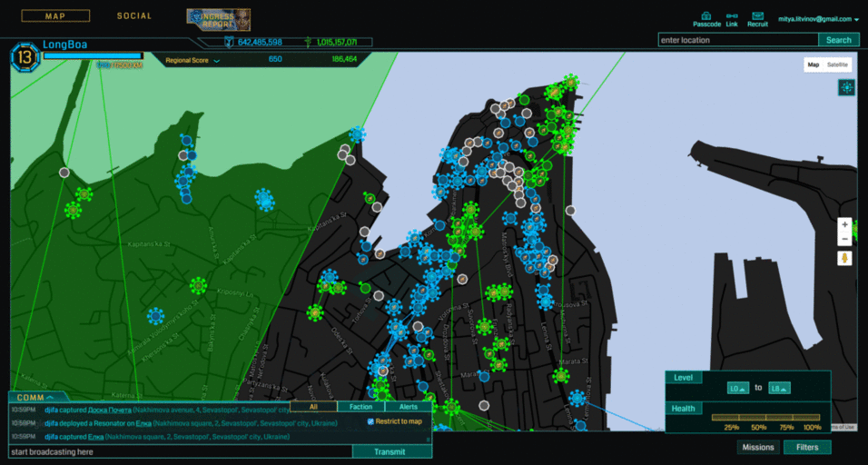Viewport: 868px width, 465px height.
Task: Switch map view to Map mode
Action: pyautogui.click(x=814, y=64)
